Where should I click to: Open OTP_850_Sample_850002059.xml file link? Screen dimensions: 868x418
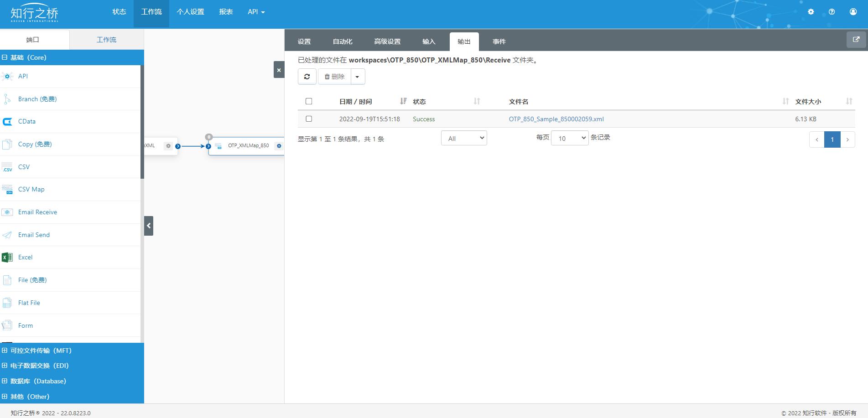pyautogui.click(x=556, y=119)
